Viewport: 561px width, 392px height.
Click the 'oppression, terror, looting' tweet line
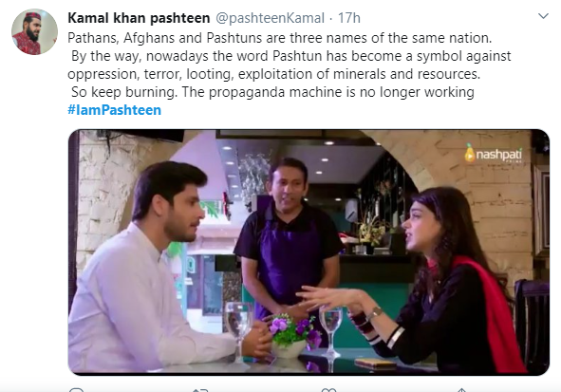pyautogui.click(x=273, y=74)
